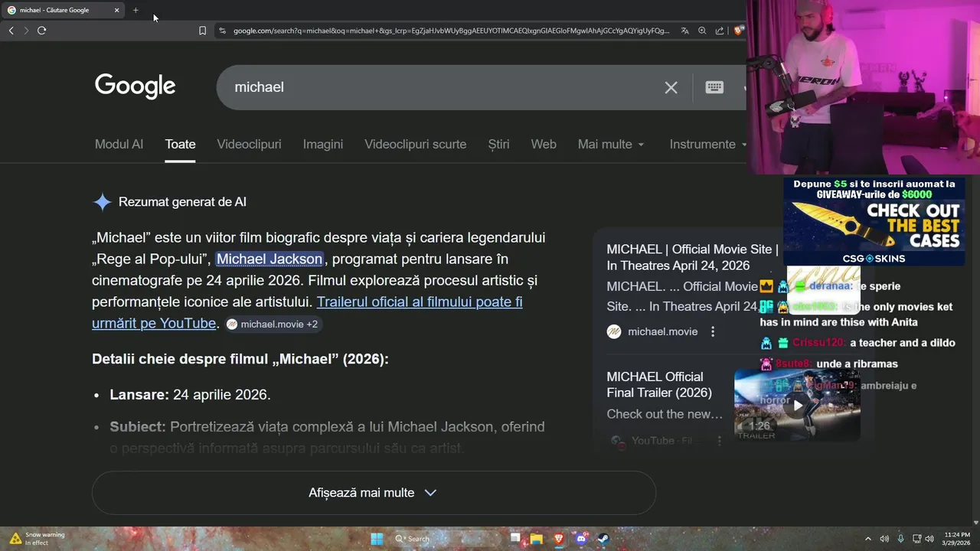Bookmark this page in the toolbar

pos(202,31)
